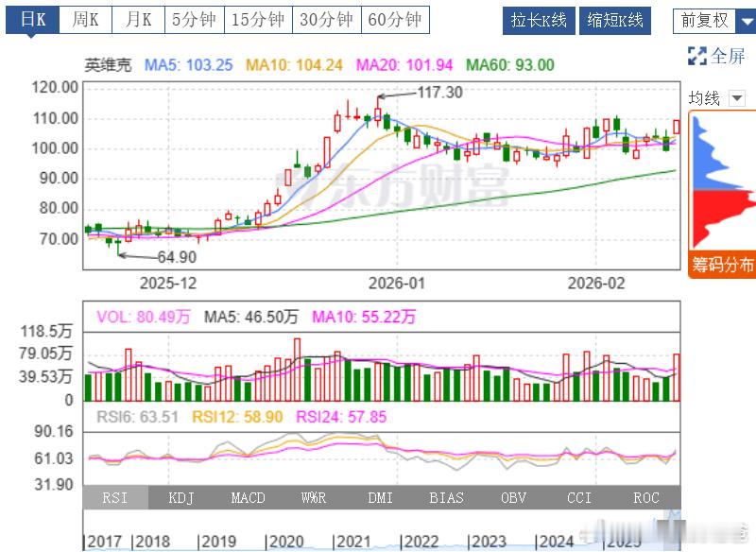Select the DMI indicator tab
756x552 pixels.
381,497
